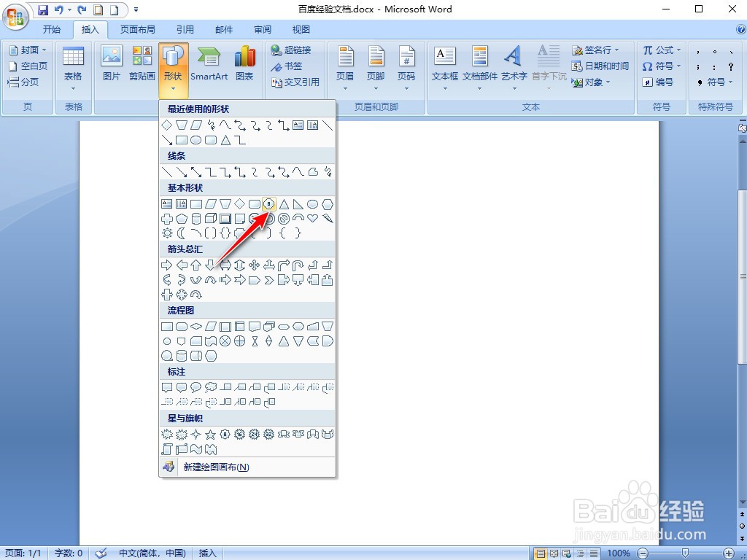
Task: Select the flowchart summing junction shape
Action: point(225,341)
